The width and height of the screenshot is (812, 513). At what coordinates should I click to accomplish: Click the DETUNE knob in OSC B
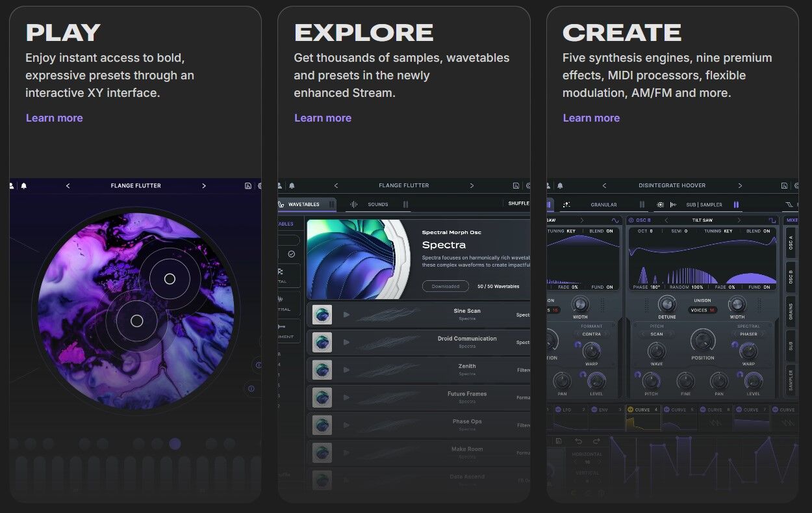click(x=667, y=304)
